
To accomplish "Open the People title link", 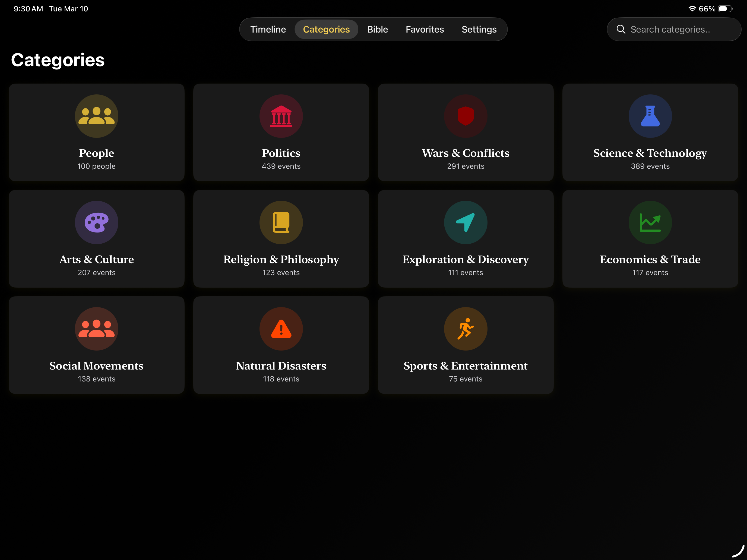I will [97, 153].
